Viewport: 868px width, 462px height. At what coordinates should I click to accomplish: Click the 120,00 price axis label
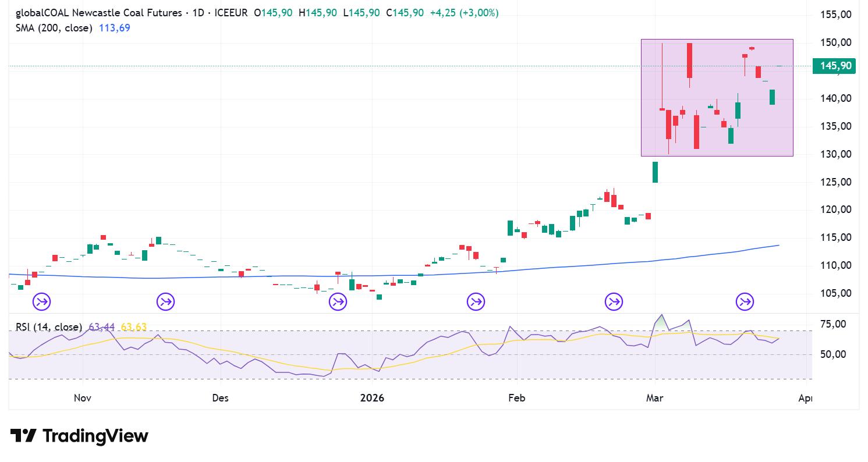(x=837, y=209)
